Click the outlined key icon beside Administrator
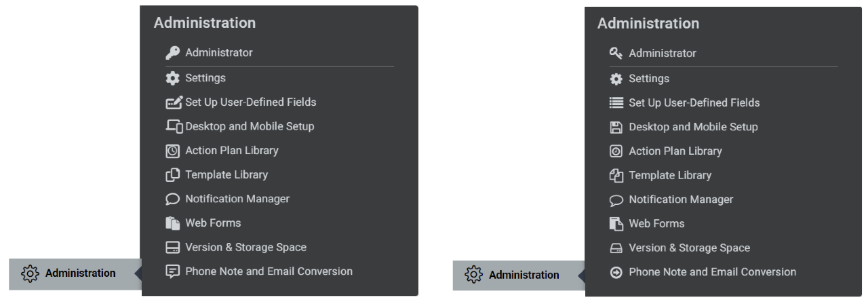Viewport: 868px width, 304px height. 616,53
